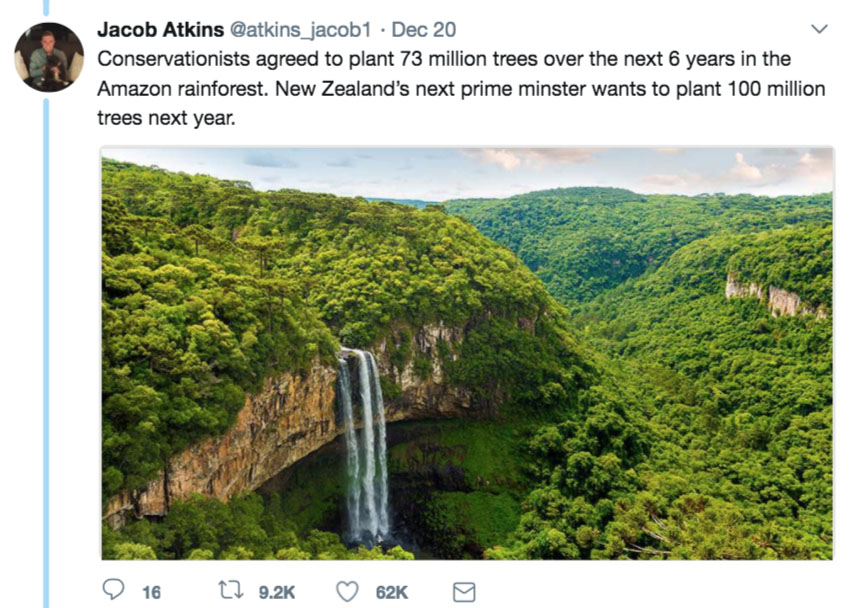
Task: Click the reply count 16
Action: coord(151,593)
